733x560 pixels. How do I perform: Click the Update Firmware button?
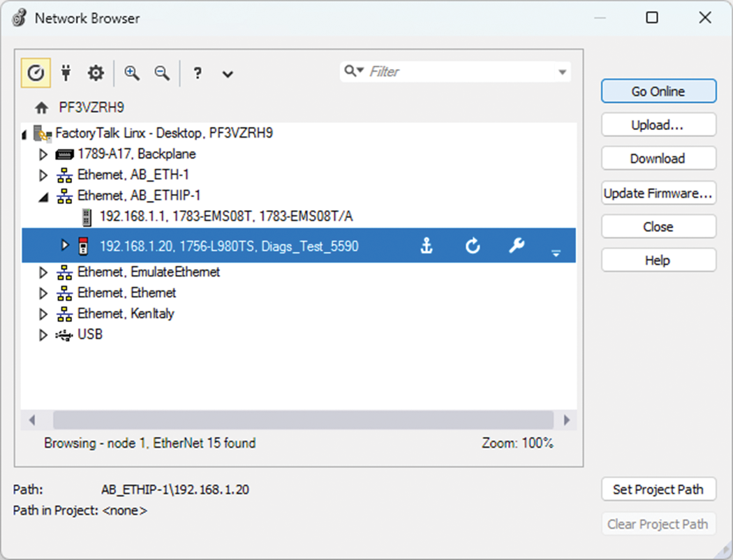click(x=658, y=193)
